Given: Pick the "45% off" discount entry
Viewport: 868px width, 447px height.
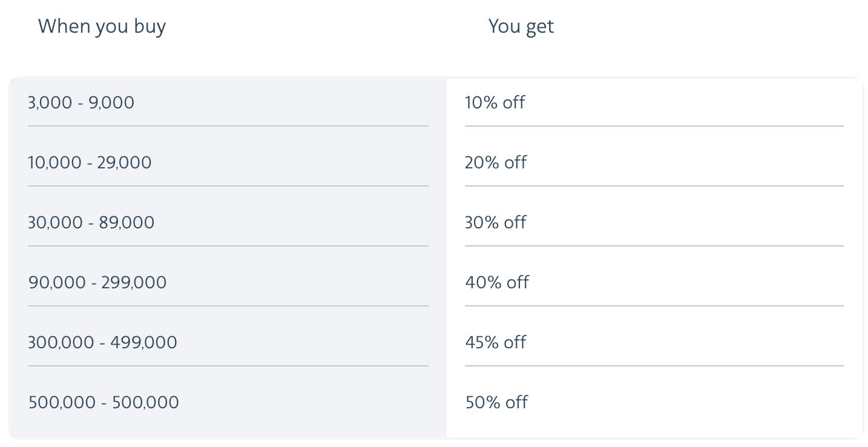Looking at the screenshot, I should pos(496,342).
